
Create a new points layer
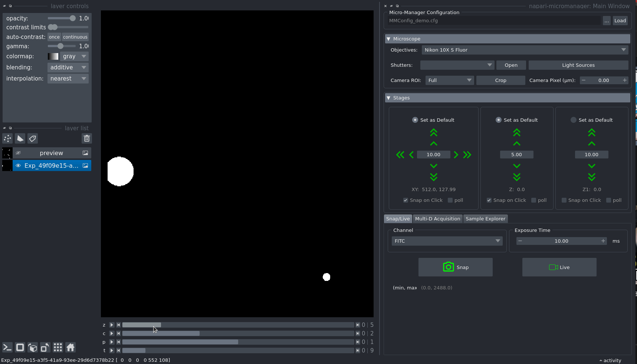coord(7,138)
